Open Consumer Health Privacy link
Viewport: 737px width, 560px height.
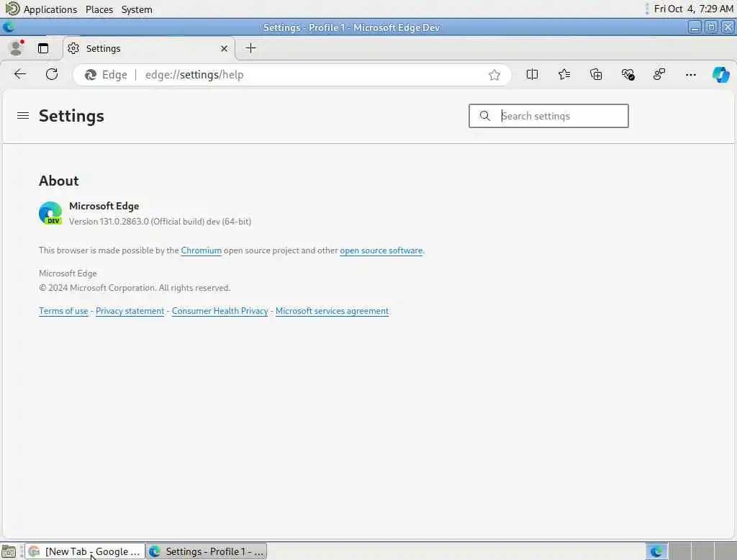coord(220,311)
